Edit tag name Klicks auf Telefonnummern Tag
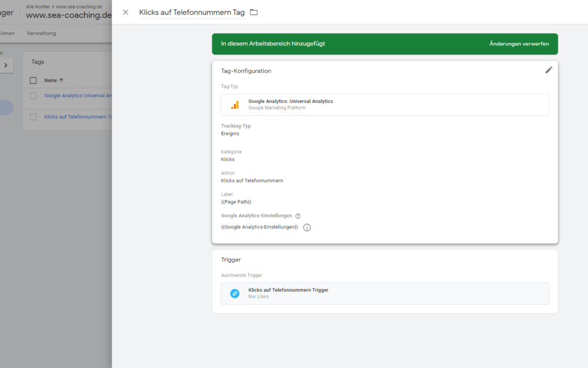 click(192, 13)
